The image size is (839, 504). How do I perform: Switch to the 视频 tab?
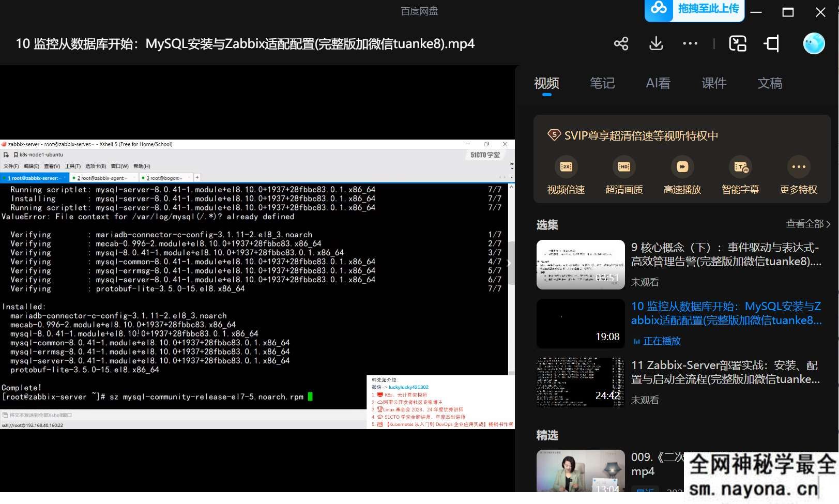(x=546, y=83)
